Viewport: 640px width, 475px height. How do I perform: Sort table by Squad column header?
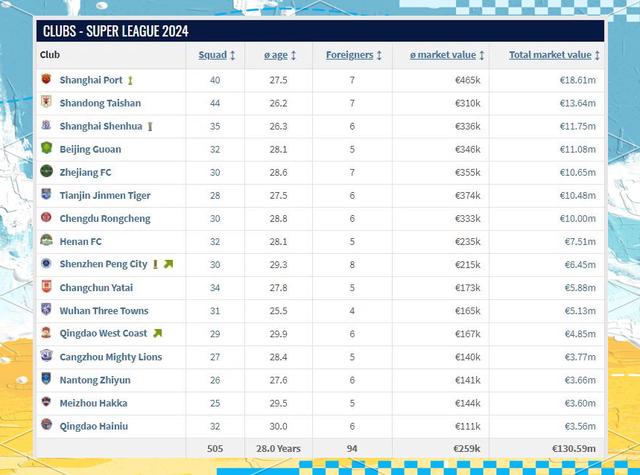pos(213,55)
